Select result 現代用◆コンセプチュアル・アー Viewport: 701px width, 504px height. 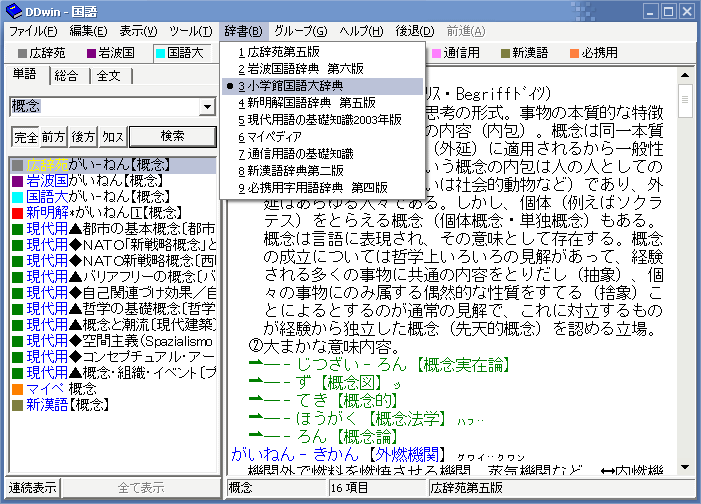coord(113,357)
